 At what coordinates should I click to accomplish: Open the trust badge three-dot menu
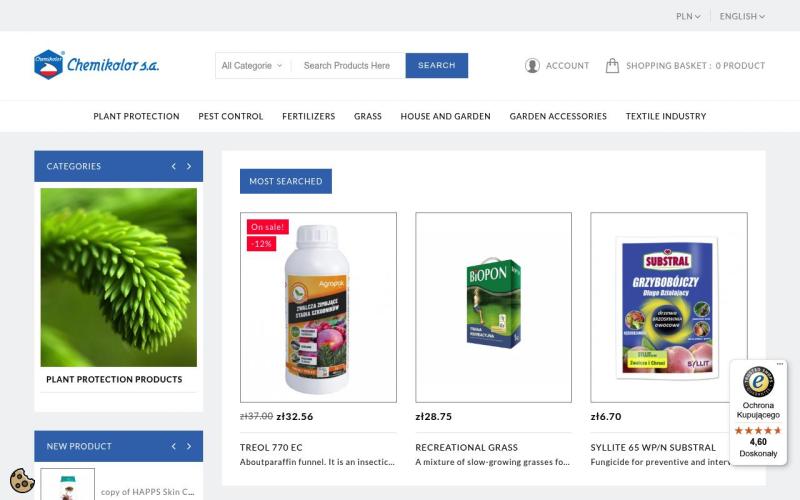[780, 364]
